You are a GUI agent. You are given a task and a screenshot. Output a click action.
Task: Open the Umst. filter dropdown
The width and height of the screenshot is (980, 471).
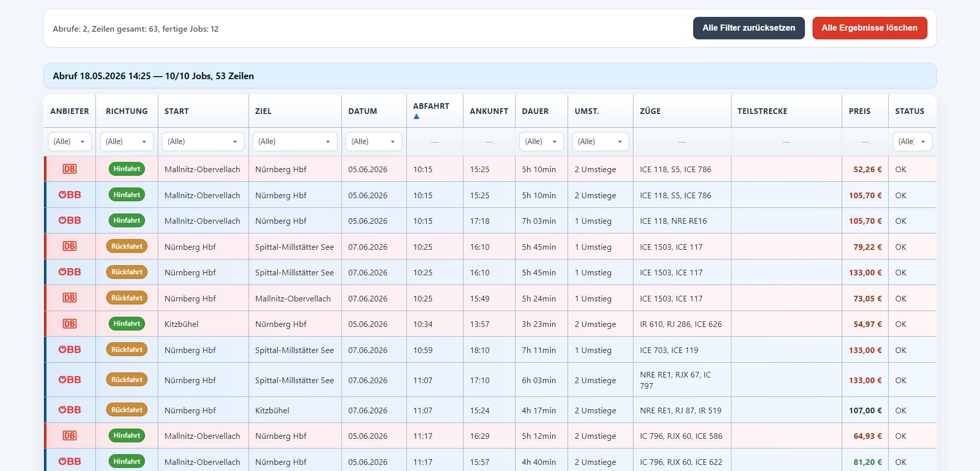tap(600, 142)
